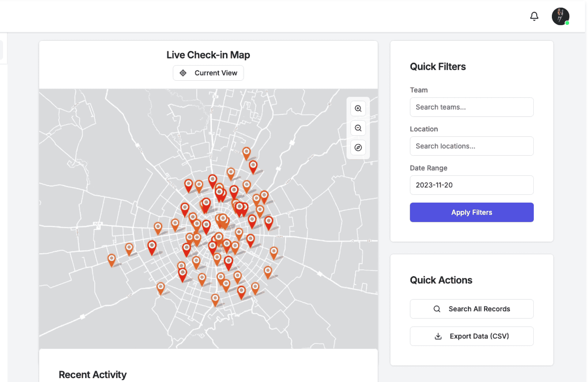The height and width of the screenshot is (382, 588).
Task: Open the user profile avatar
Action: 560,16
